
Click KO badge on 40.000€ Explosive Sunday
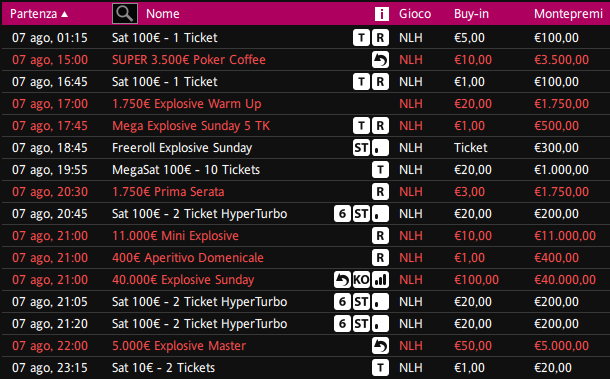pos(361,280)
